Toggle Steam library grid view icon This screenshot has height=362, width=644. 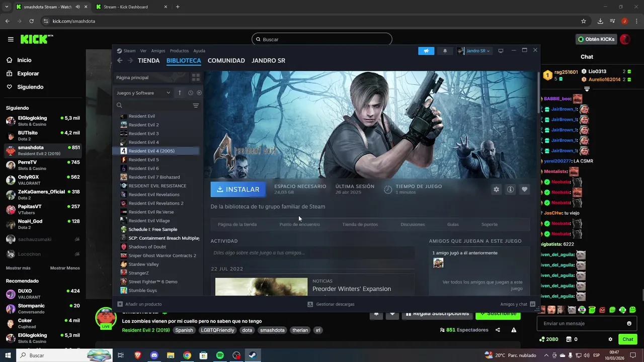[x=196, y=77]
